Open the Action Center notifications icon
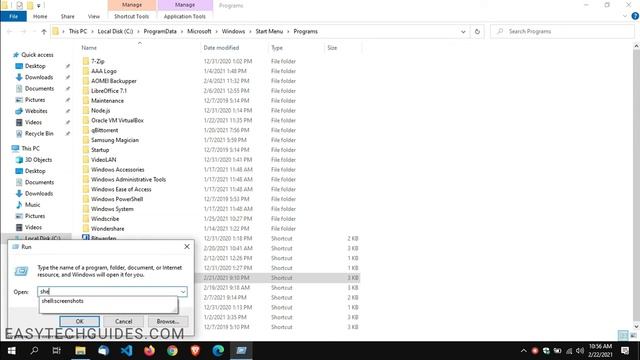Screen dimensions: 640x360 pos(625,351)
